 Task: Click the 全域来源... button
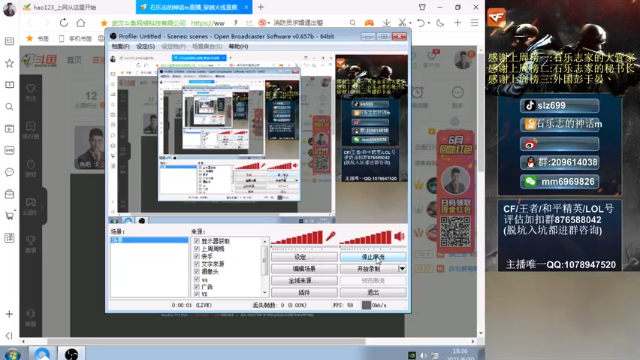pyautogui.click(x=304, y=280)
